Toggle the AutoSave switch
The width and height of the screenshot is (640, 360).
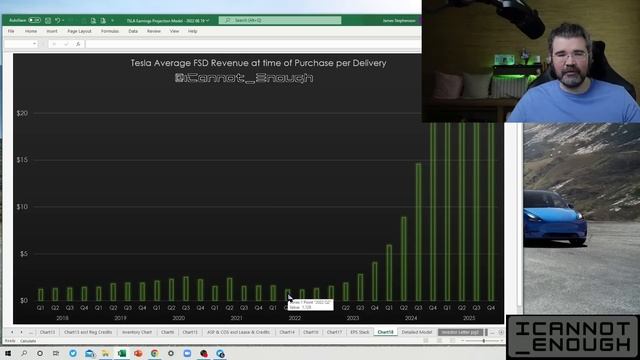coord(34,20)
